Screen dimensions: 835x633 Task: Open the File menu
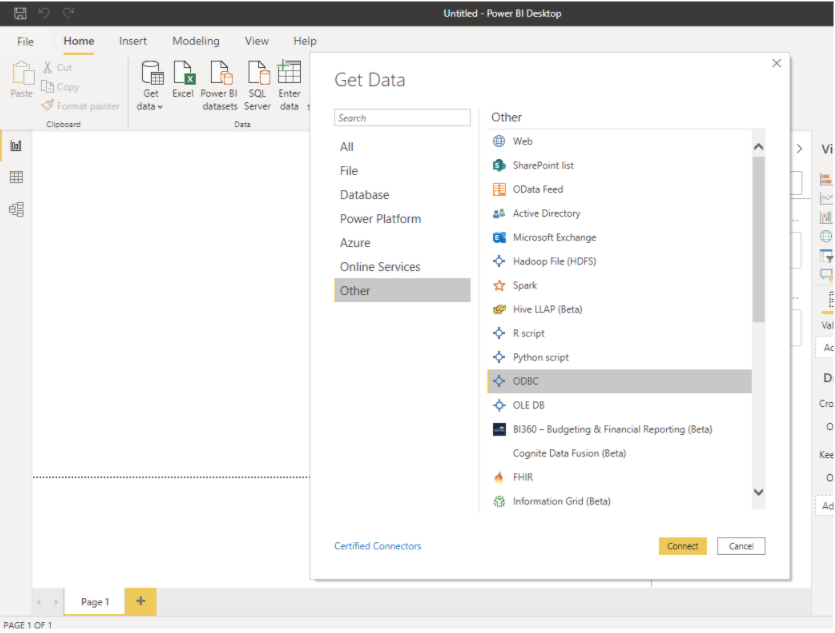[x=25, y=42]
